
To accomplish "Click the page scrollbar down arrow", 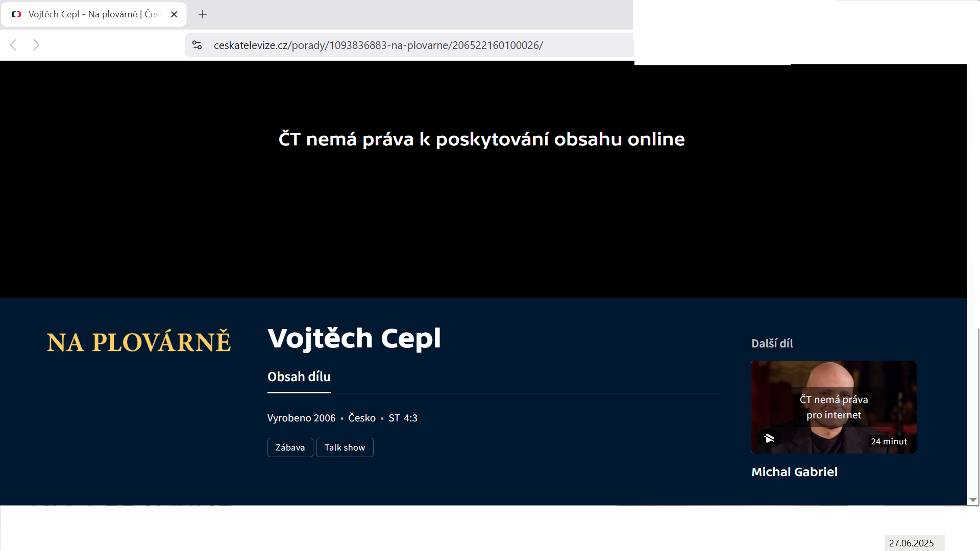I will point(973,500).
